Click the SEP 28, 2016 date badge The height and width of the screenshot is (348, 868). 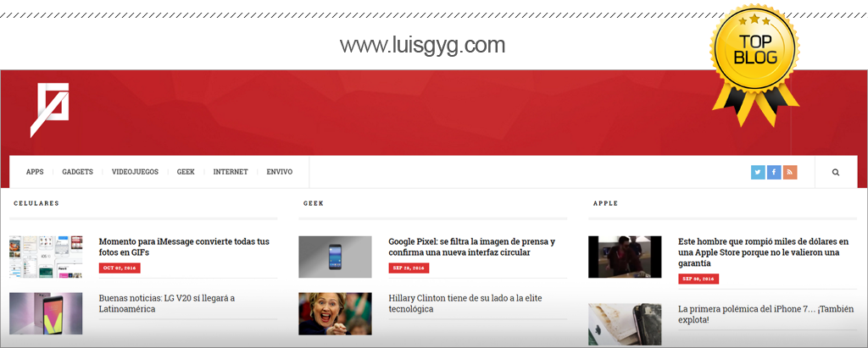409,268
